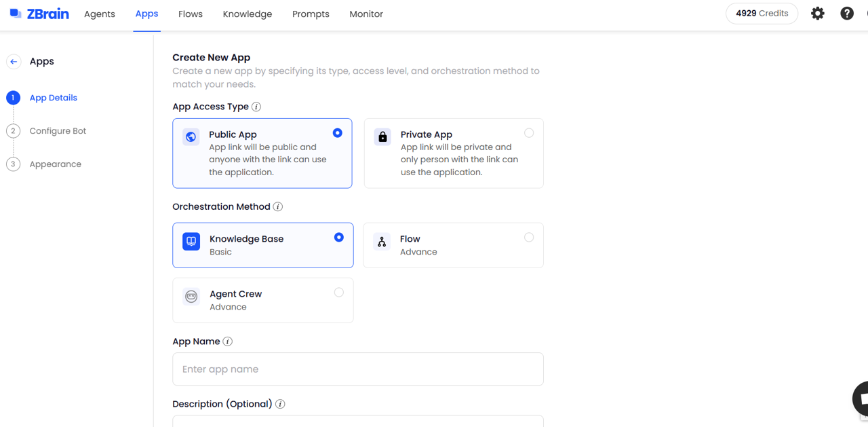The image size is (868, 427).
Task: Go to the Configure Bot step
Action: pyautogui.click(x=58, y=131)
